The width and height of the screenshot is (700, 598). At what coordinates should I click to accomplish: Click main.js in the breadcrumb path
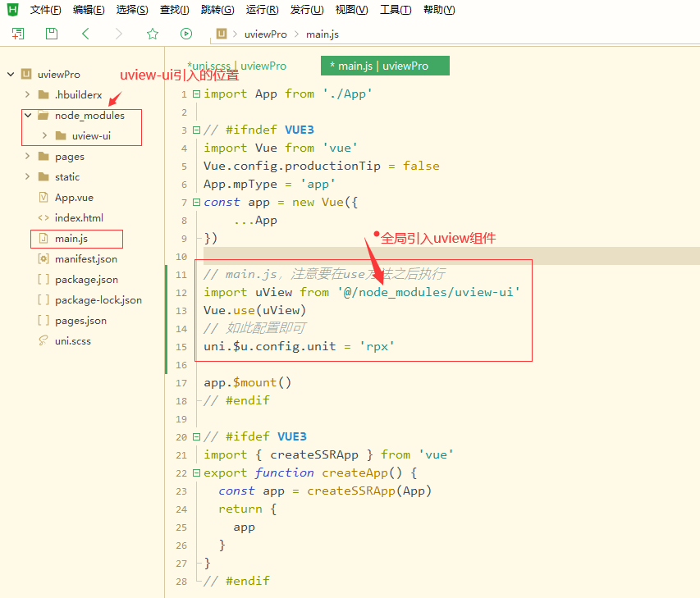click(323, 34)
